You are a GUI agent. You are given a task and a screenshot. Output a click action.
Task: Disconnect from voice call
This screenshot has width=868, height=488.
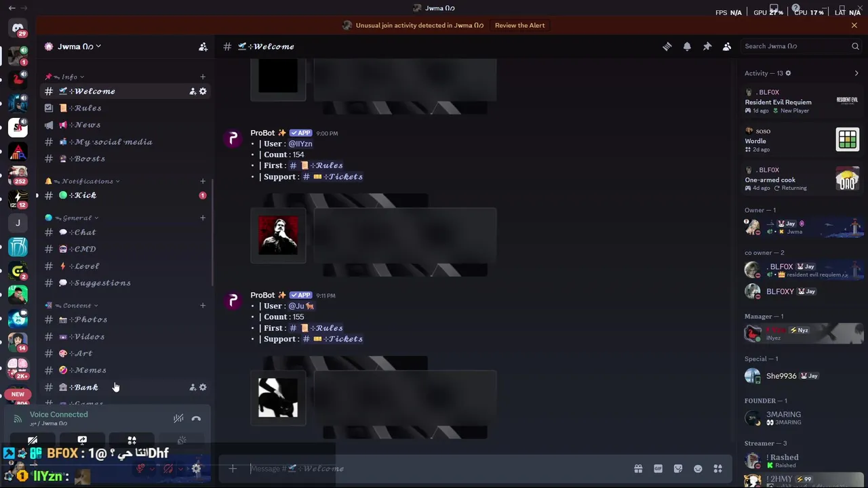pyautogui.click(x=196, y=418)
